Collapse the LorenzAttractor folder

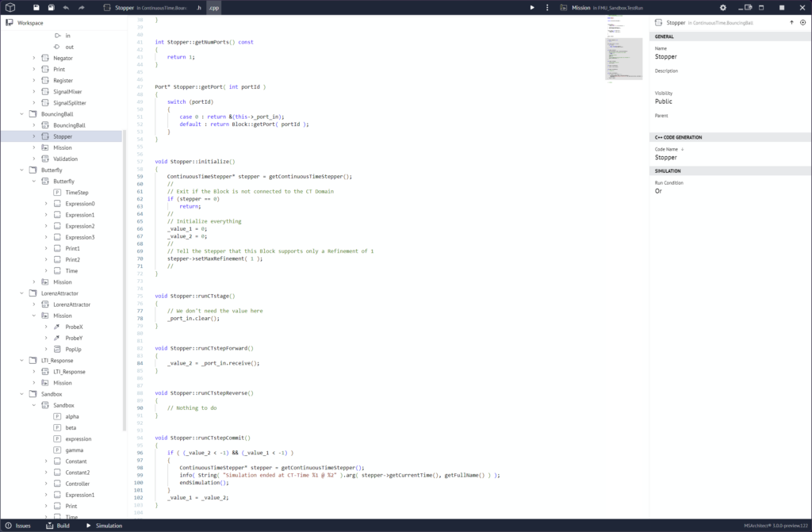pyautogui.click(x=21, y=293)
